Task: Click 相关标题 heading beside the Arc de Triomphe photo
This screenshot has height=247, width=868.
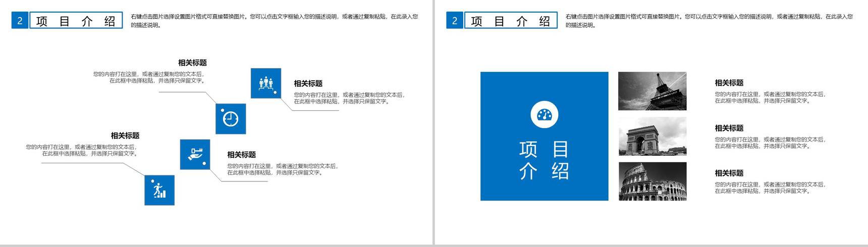Action: pos(729,128)
